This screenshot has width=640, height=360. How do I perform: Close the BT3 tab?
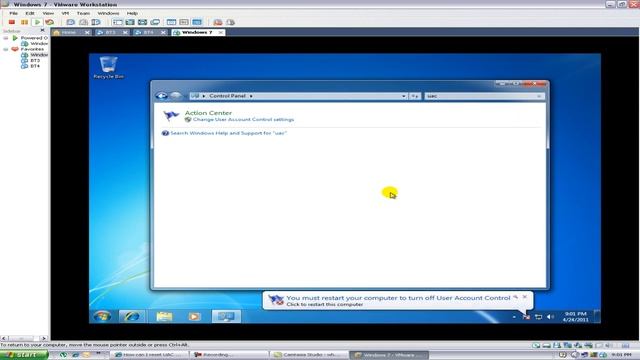coord(125,32)
